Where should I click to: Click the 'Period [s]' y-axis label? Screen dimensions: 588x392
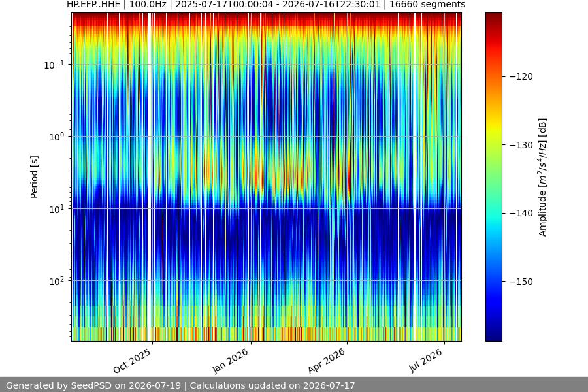[x=34, y=177]
